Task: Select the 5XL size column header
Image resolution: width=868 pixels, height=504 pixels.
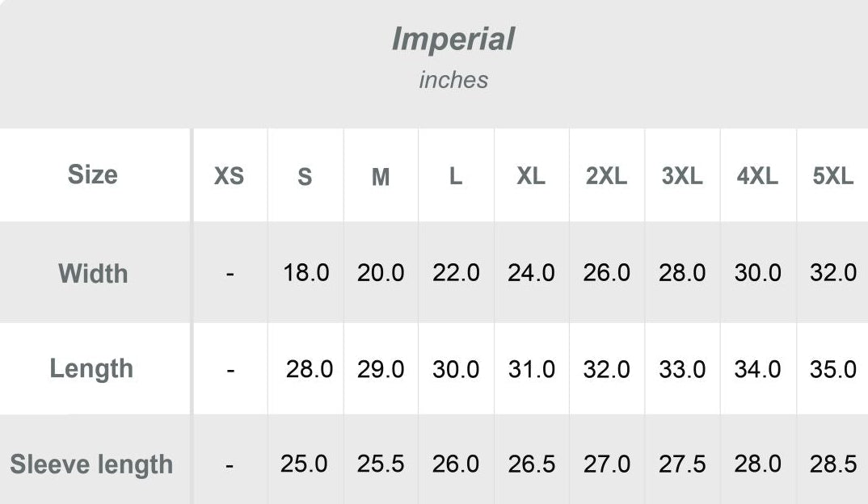Action: (x=833, y=176)
